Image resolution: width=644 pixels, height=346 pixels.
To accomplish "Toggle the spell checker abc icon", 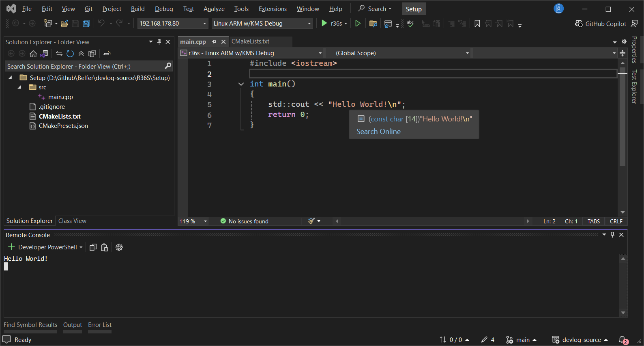I will (410, 24).
